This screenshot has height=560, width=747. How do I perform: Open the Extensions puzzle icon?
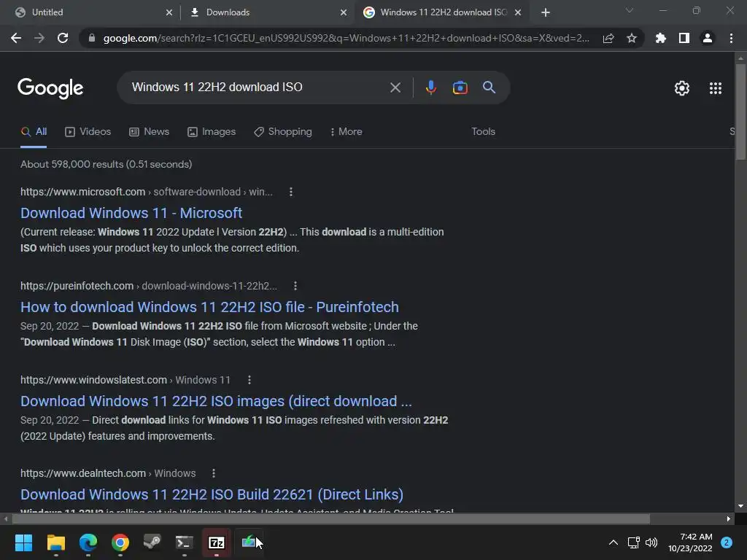pos(661,38)
